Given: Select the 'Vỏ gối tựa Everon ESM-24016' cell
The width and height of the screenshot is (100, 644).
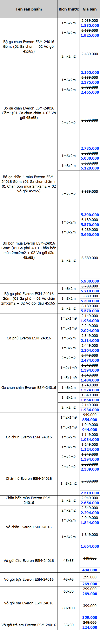Looking at the screenshot, I should 29,579.
